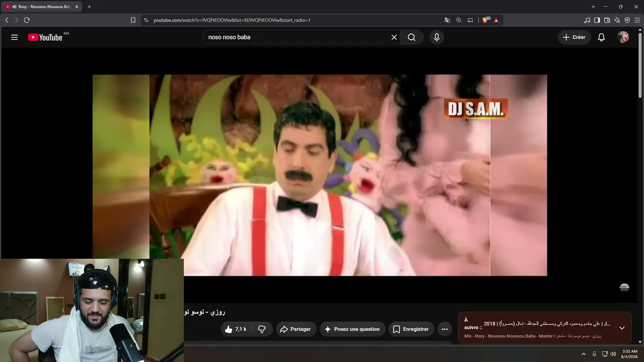
Task: Click the video player to pause
Action: coord(319,175)
